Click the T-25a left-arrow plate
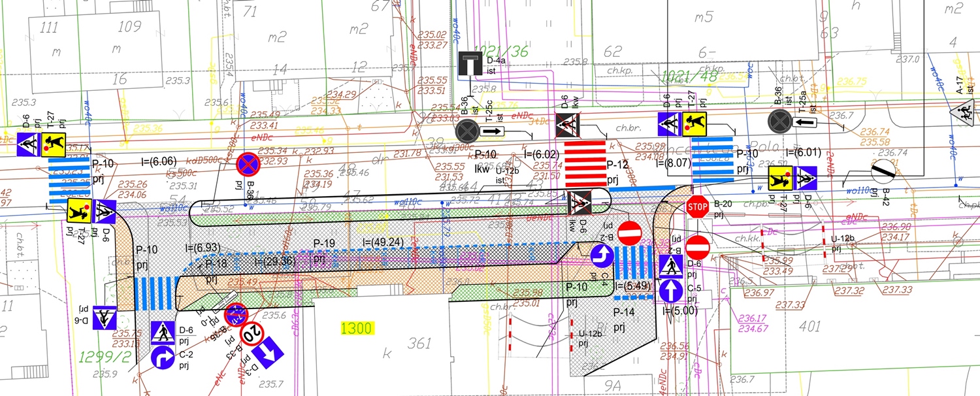 [806, 122]
